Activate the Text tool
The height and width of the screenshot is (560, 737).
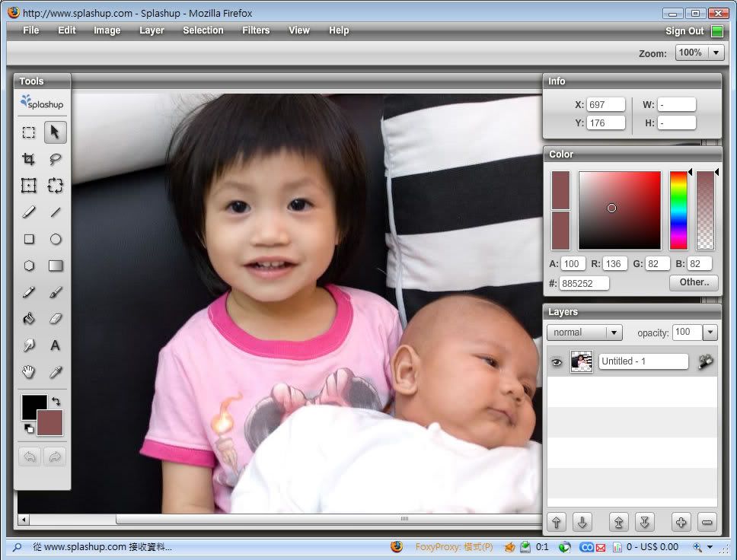click(56, 345)
